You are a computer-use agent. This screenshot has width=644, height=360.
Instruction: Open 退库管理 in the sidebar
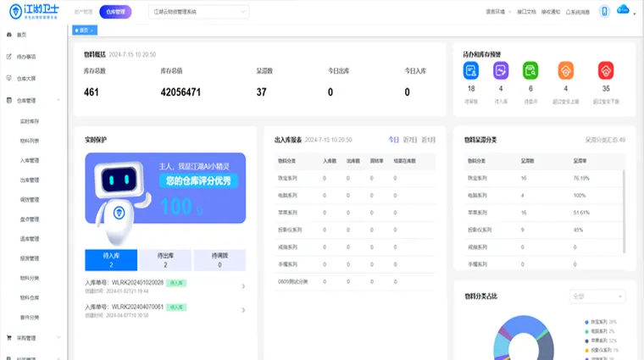click(30, 239)
